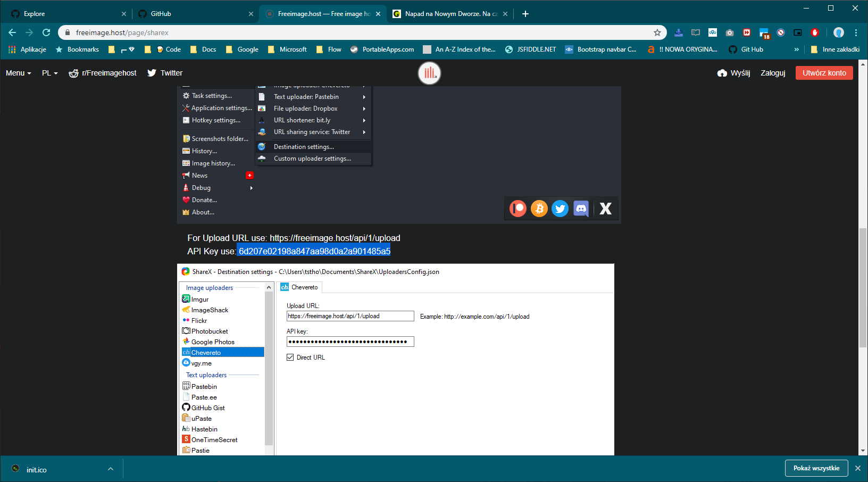Open Flow bookmark folder
Image resolution: width=868 pixels, height=482 pixels.
click(329, 49)
